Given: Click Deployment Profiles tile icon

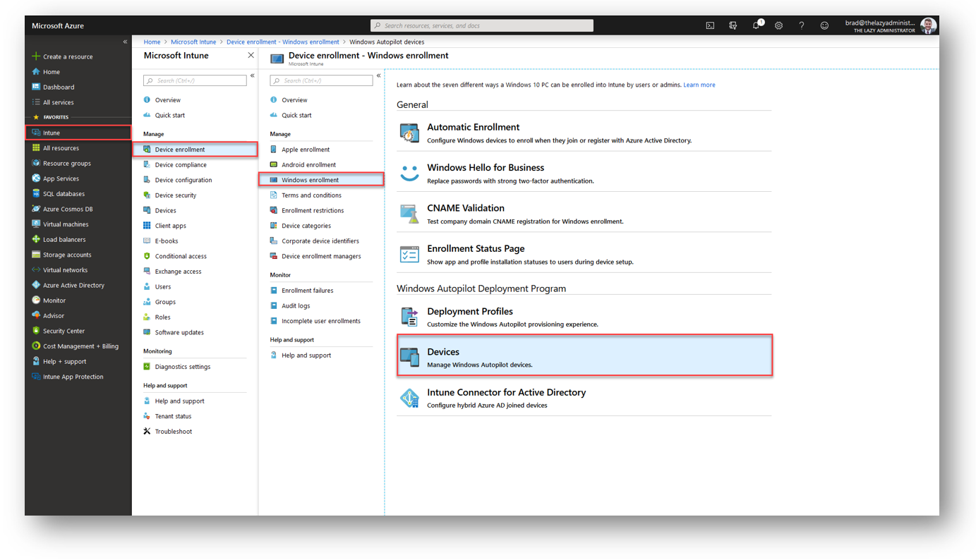Looking at the screenshot, I should pyautogui.click(x=409, y=317).
